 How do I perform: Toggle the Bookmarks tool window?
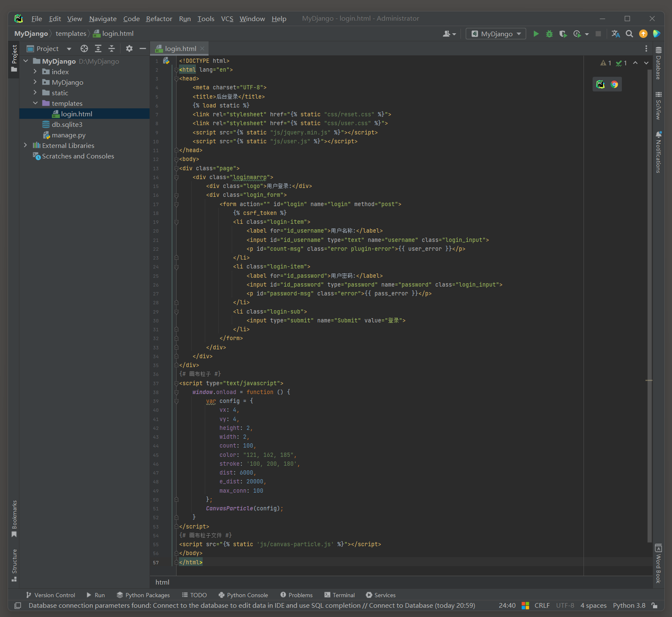14,519
